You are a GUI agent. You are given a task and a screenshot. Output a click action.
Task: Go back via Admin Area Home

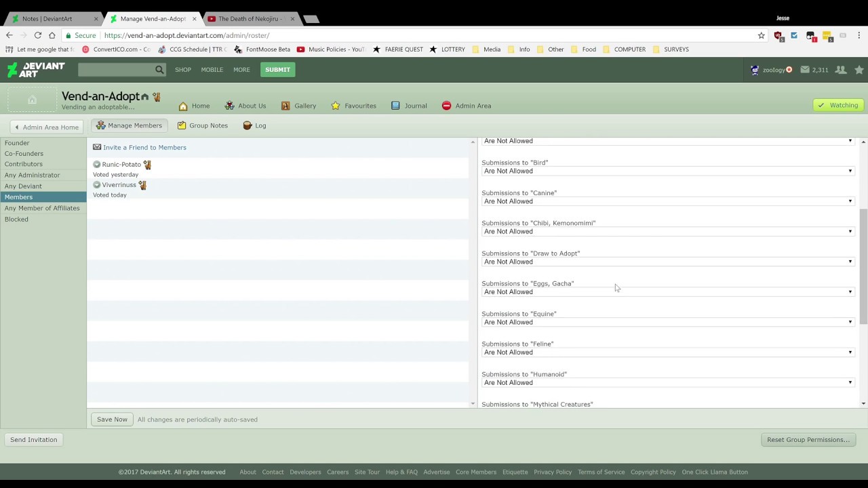[46, 127]
